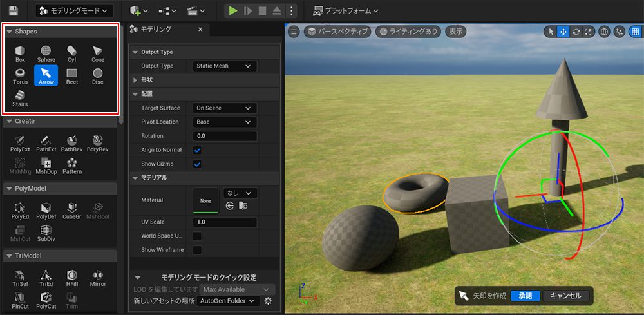Screen dimensions: 644x315
Task: Select the Sphere shape tool
Action: [x=46, y=53]
